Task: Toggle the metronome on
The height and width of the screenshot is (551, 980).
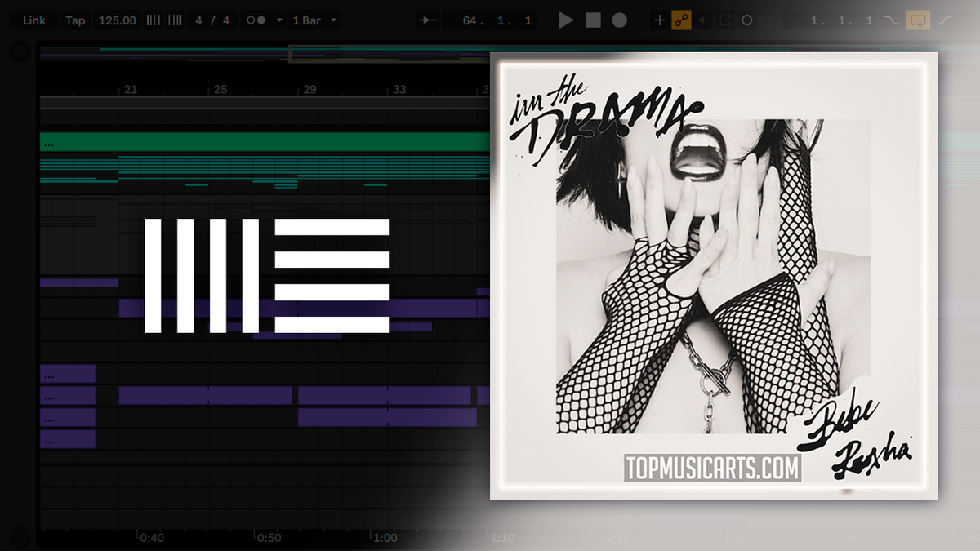Action: pos(257,20)
